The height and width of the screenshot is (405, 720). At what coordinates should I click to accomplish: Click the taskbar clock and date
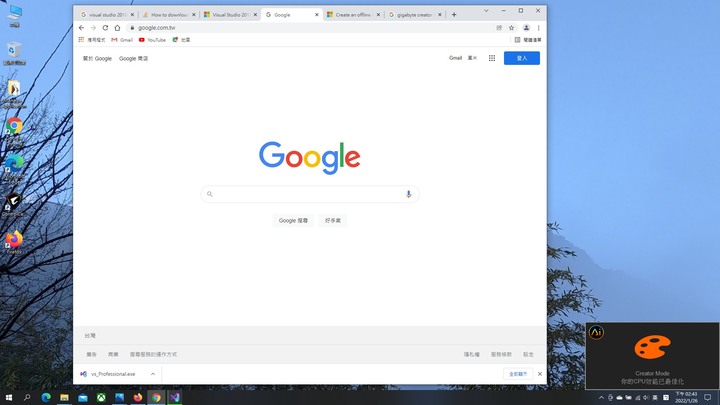coord(686,397)
